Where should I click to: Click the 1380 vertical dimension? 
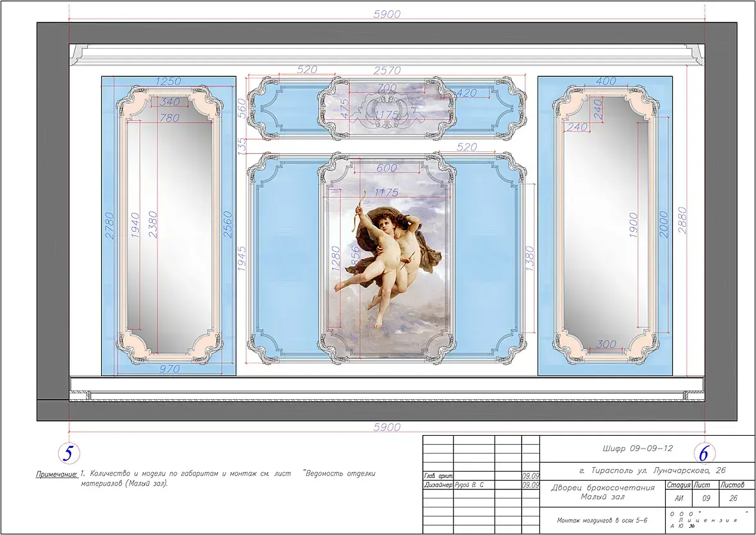[530, 258]
